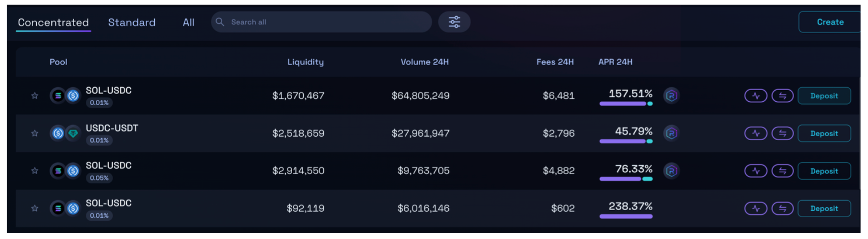Click swap icon for first SOL-USDC pool
Viewport: 868px width, 239px height.
point(782,96)
